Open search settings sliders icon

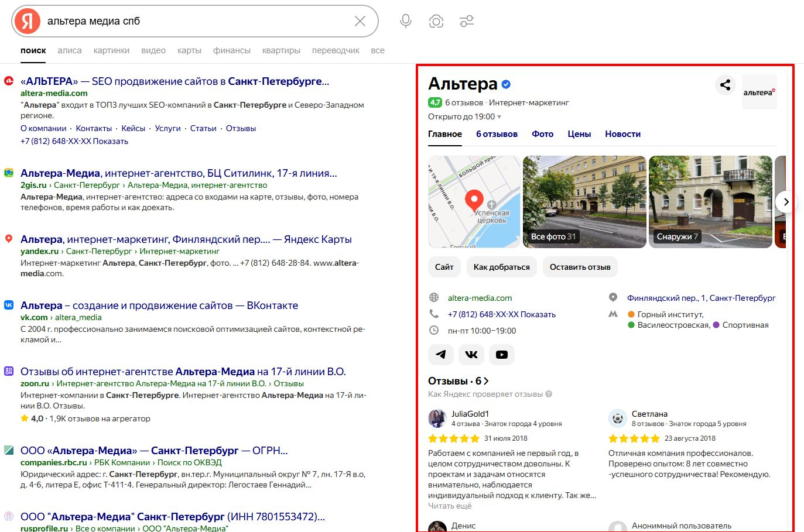(467, 22)
